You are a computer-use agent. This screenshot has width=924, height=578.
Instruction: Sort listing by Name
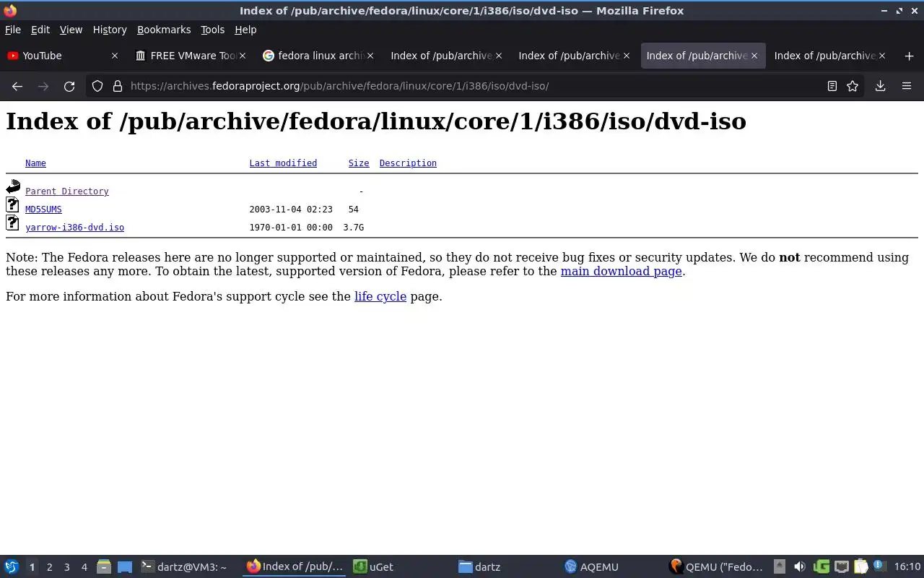click(x=35, y=163)
